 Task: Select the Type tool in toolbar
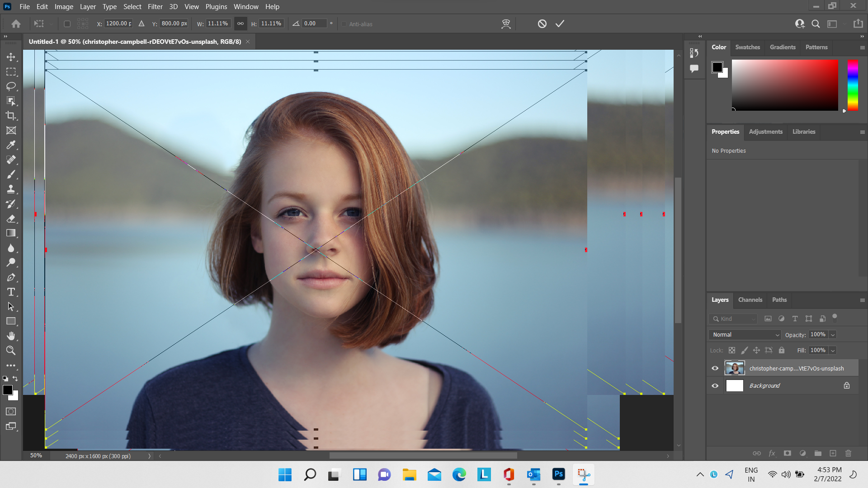11,292
